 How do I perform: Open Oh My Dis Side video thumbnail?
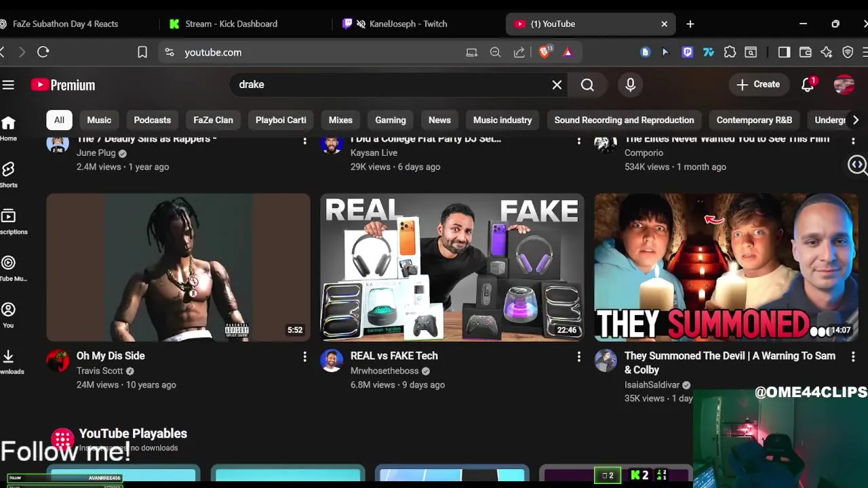coord(178,268)
